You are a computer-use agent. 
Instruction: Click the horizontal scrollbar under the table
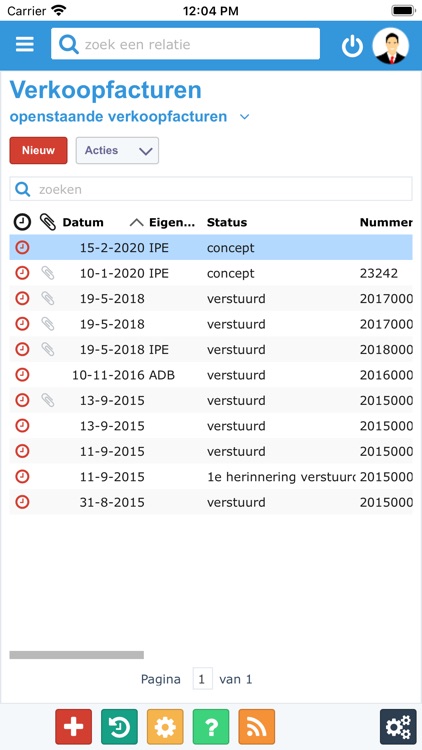coord(77,655)
